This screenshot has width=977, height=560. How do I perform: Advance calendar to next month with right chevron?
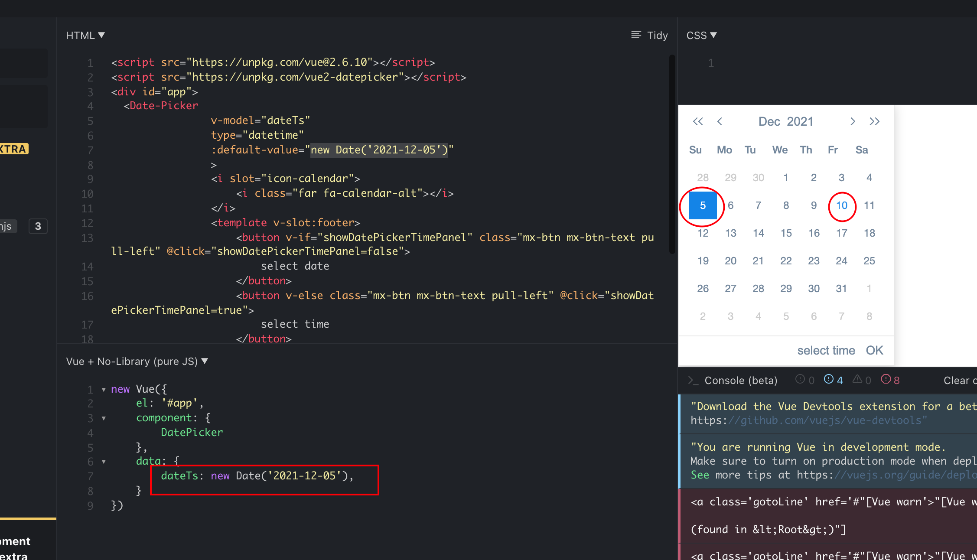pyautogui.click(x=853, y=122)
